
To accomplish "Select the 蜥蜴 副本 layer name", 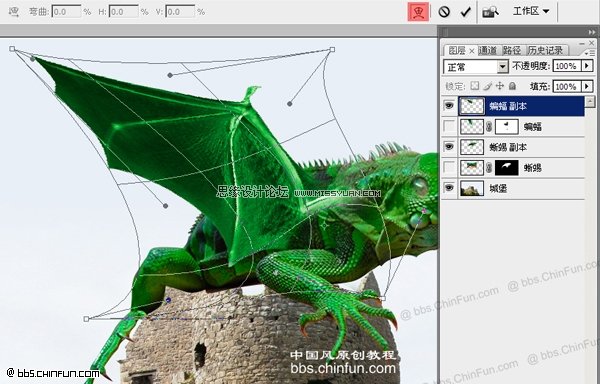I will pos(508,147).
